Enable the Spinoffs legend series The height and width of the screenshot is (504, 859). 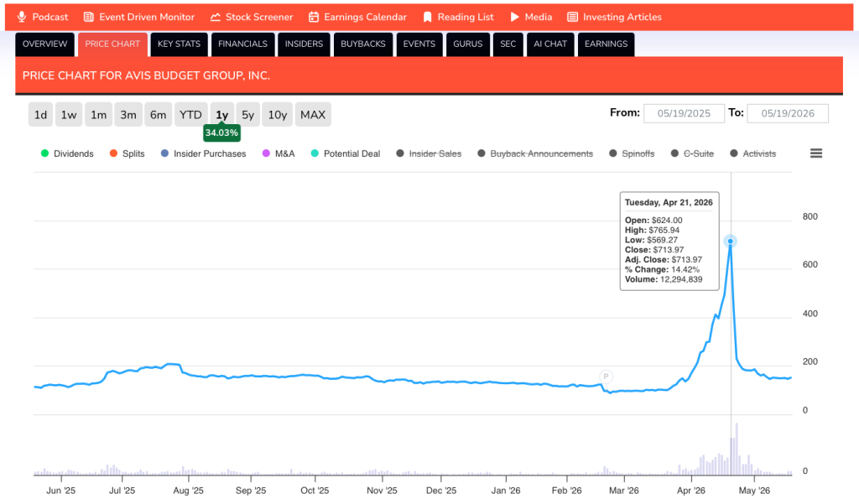click(632, 154)
